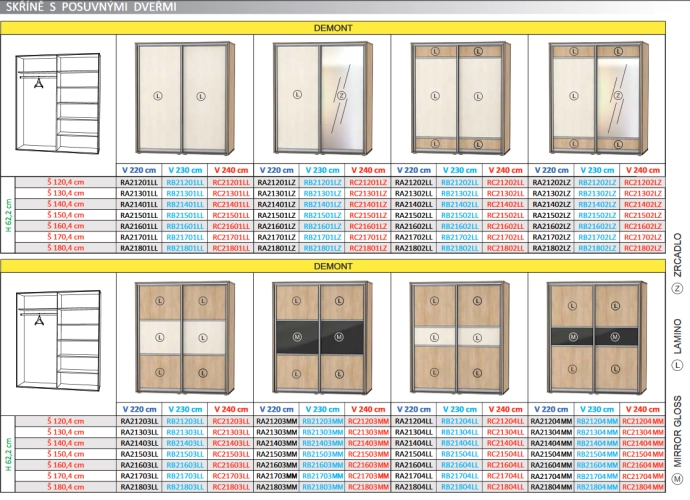Image resolution: width=690 pixels, height=500 pixels.
Task: Click product code RB21204LL
Action: (x=460, y=421)
